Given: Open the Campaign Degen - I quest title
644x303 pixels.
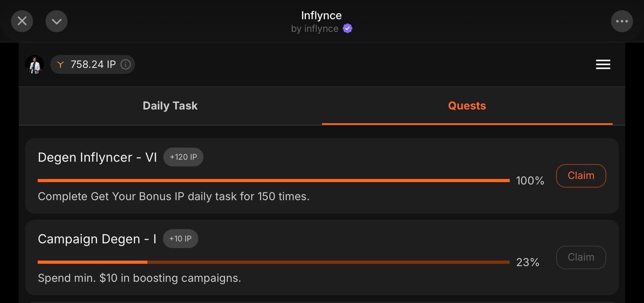Looking at the screenshot, I should click(97, 239).
